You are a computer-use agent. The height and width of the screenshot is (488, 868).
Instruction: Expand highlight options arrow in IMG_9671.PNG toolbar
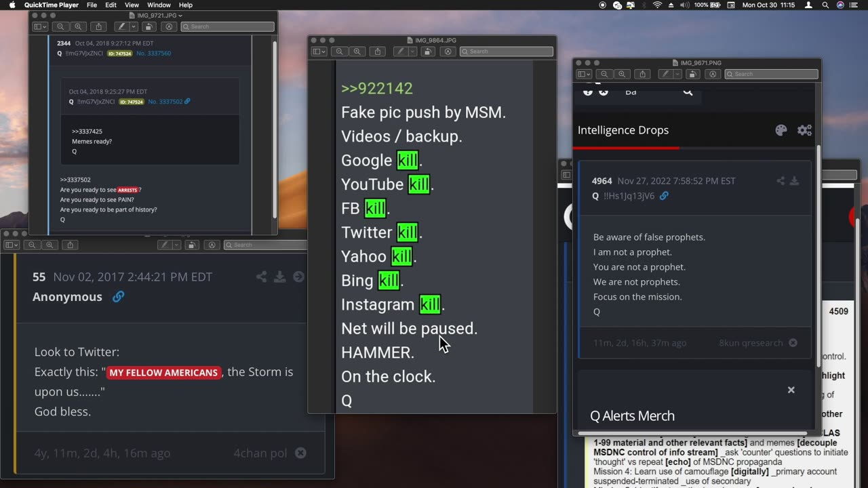(677, 74)
